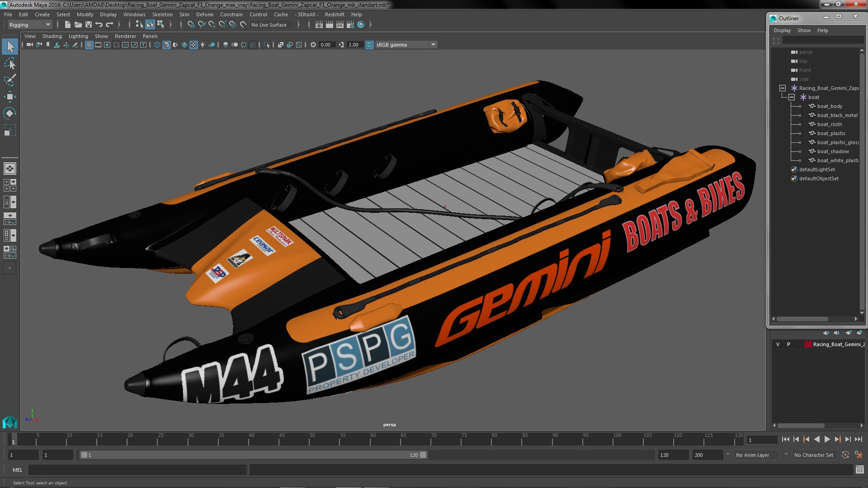Viewport: 868px width, 488px height.
Task: Open the Outliner Show menu
Action: click(x=804, y=30)
